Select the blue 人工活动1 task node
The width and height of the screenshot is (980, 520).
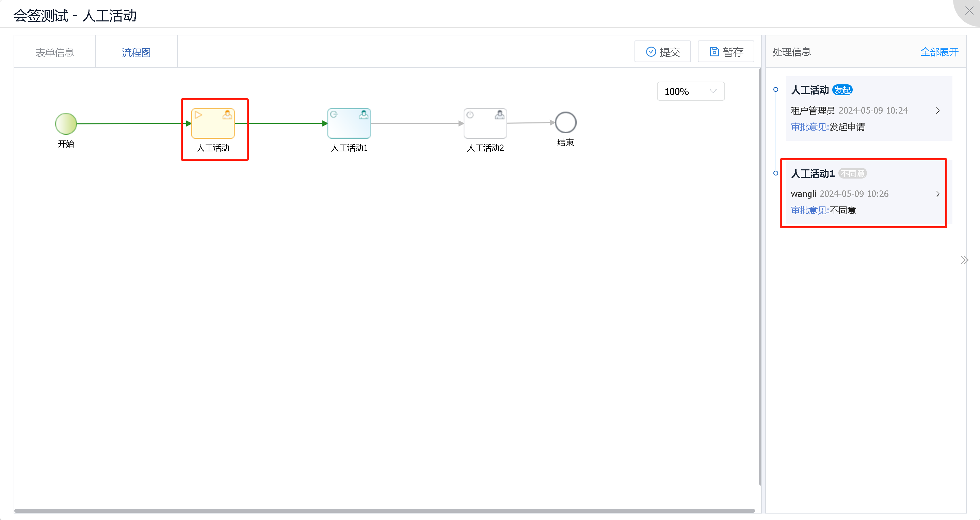pyautogui.click(x=349, y=124)
